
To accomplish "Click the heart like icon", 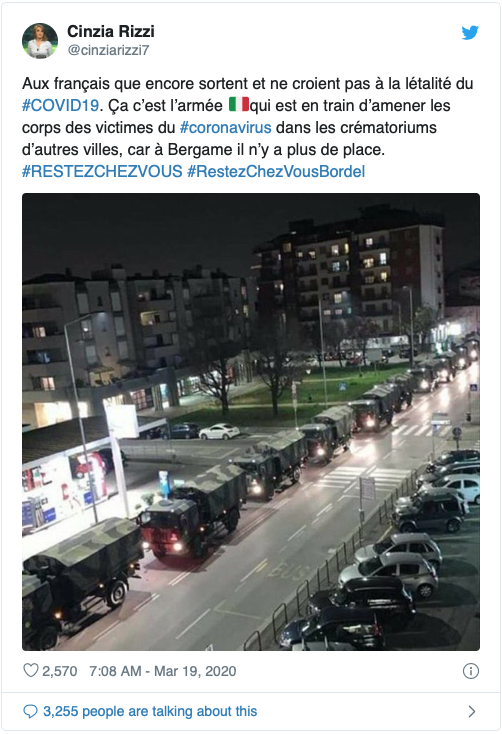I will point(30,670).
